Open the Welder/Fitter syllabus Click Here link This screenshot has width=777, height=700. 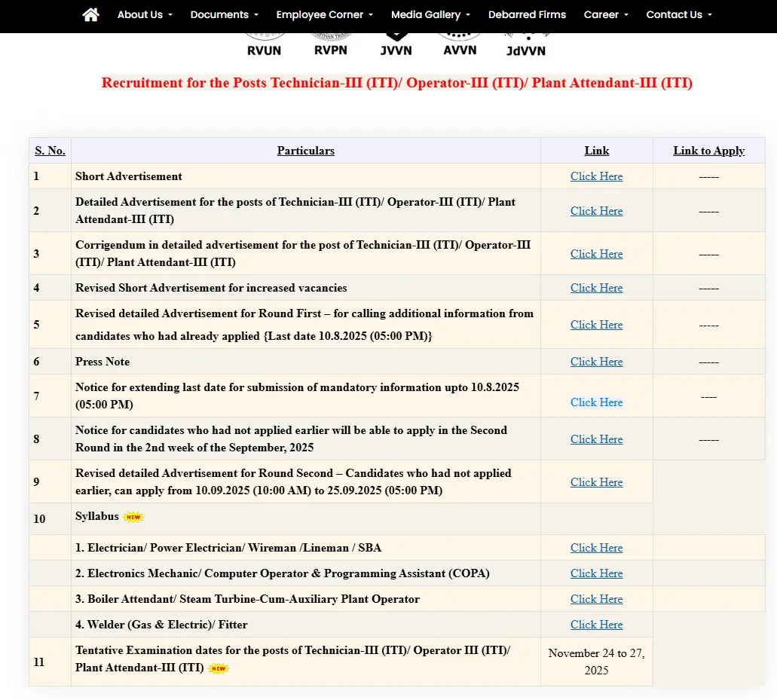click(x=596, y=625)
